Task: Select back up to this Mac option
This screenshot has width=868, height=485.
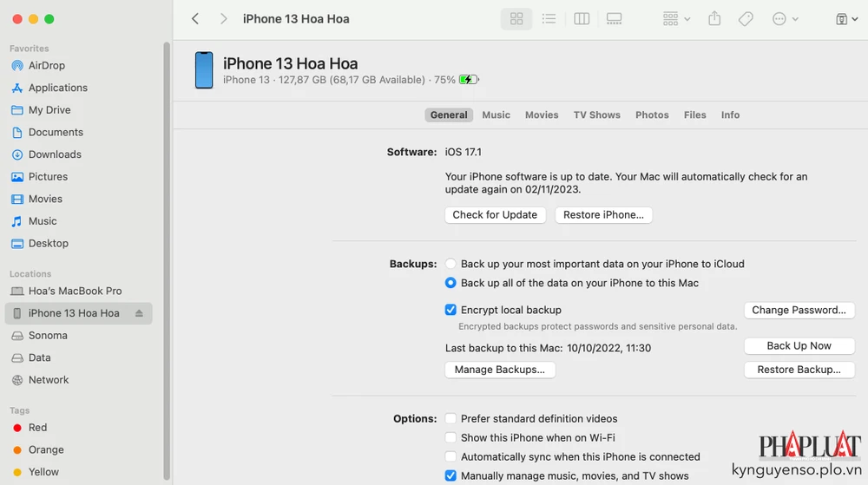Action: click(x=450, y=283)
